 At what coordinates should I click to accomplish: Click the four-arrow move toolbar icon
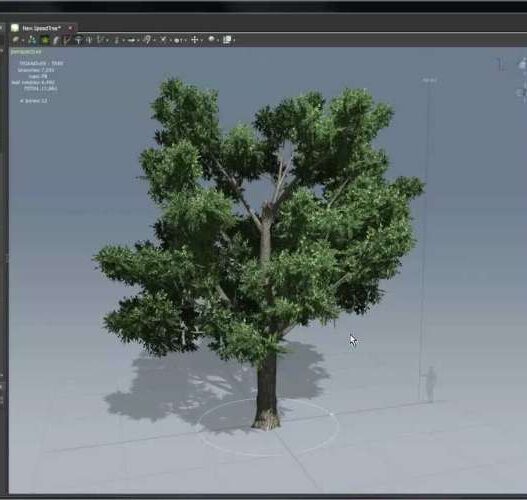195,40
